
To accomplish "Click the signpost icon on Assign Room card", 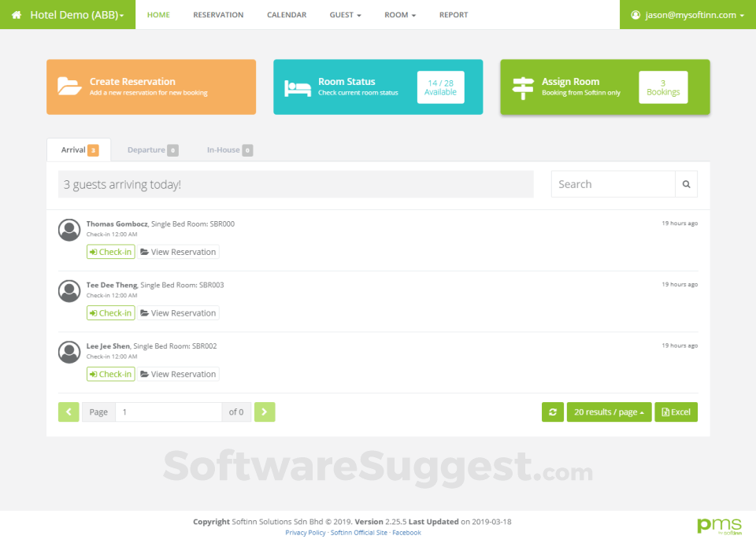I will tap(522, 88).
